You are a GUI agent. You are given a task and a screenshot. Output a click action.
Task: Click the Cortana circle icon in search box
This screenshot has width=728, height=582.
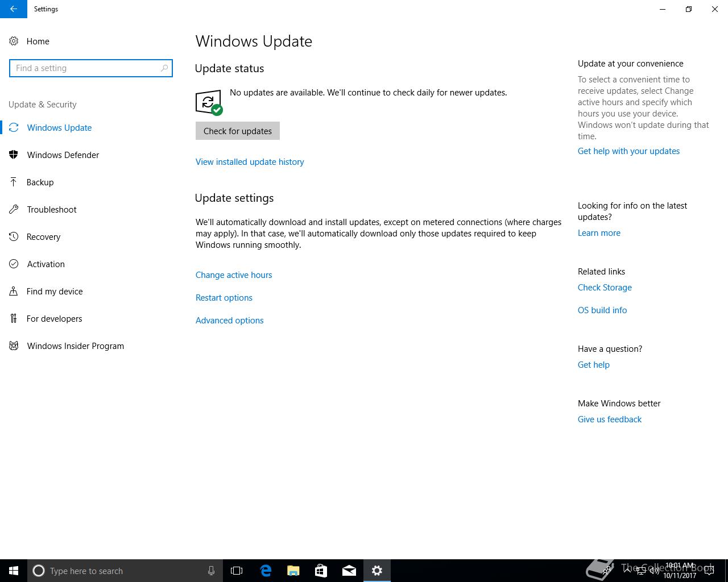(x=39, y=571)
